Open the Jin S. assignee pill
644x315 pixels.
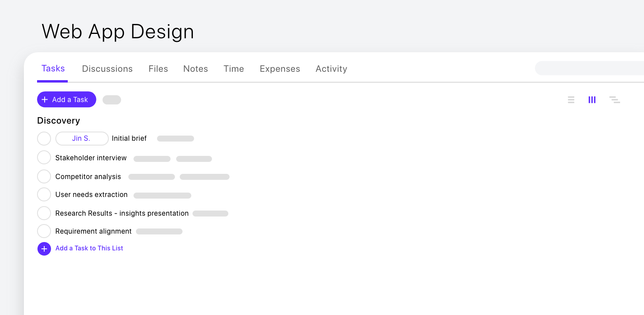click(82, 138)
